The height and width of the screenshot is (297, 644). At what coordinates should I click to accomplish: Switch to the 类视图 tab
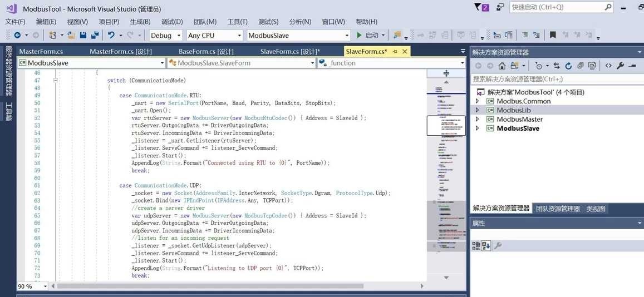(596, 209)
